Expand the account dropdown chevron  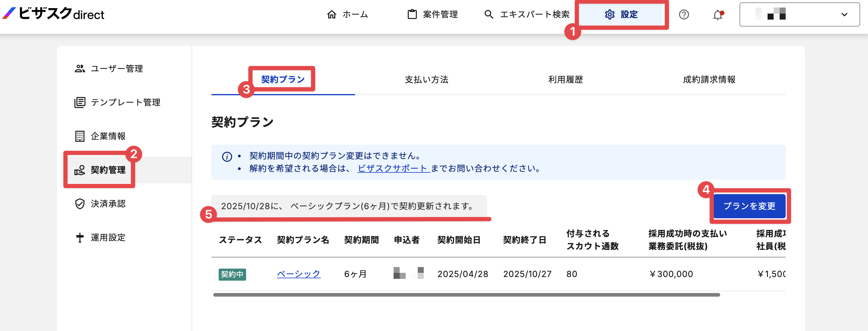(844, 14)
